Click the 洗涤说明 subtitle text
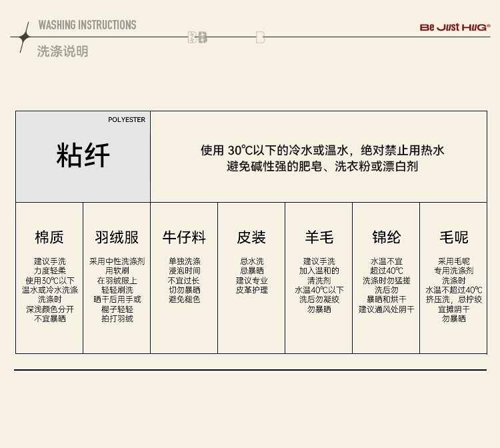 (63, 51)
